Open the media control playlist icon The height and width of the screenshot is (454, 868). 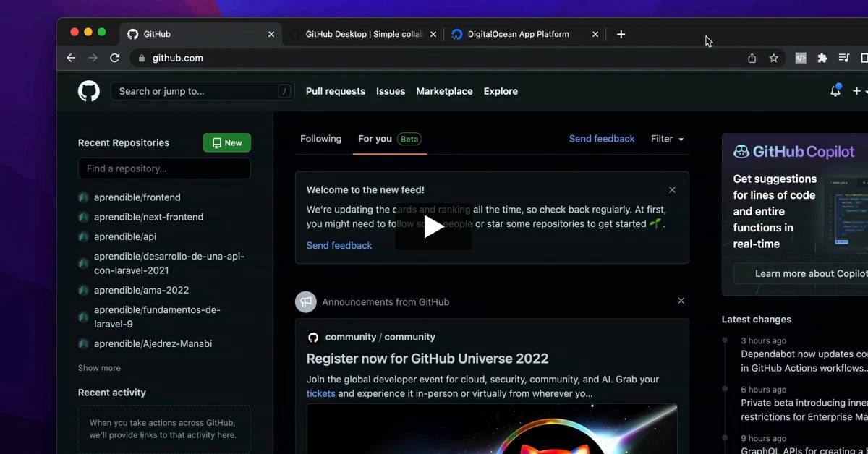(843, 58)
